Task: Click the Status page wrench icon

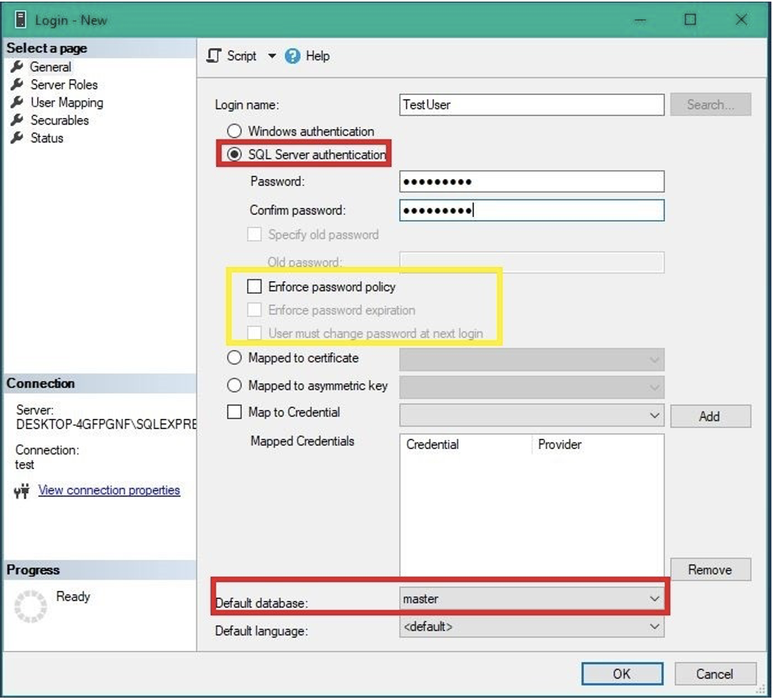Action: click(x=17, y=138)
